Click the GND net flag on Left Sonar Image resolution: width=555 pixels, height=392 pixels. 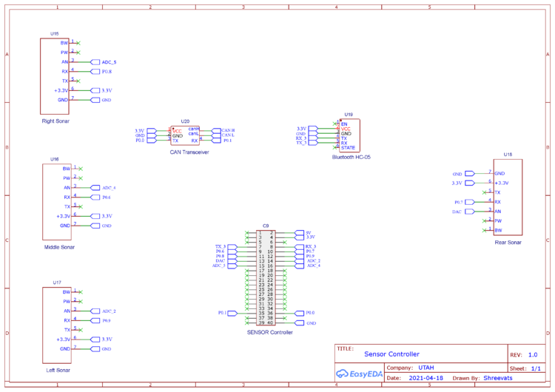[95, 349]
